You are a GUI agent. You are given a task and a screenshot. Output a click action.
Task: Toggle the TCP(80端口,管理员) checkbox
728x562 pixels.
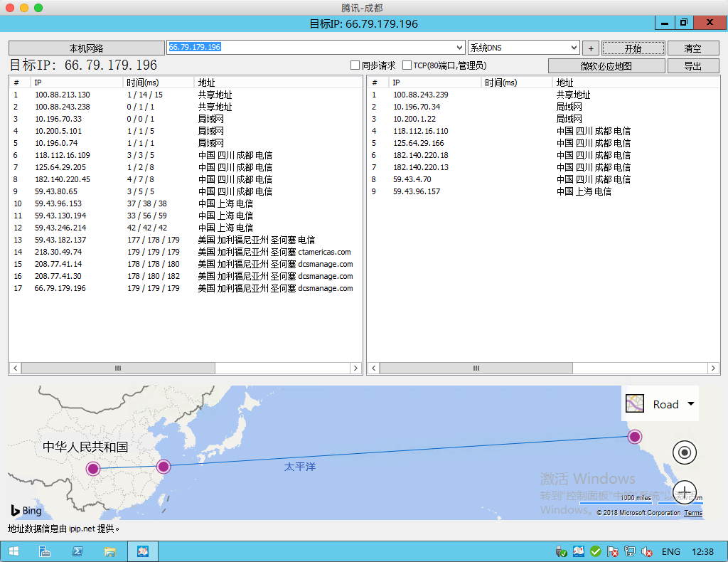[x=407, y=65]
